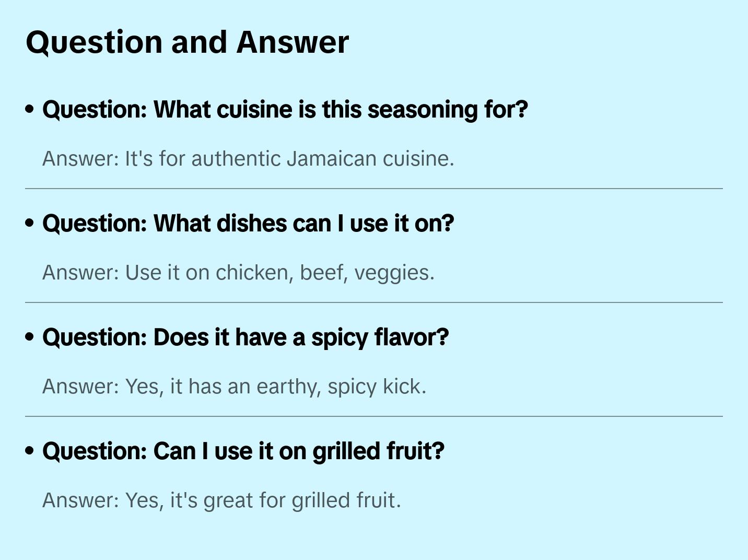This screenshot has height=560, width=748.
Task: Click the "Question and Answer" heading
Action: click(187, 42)
